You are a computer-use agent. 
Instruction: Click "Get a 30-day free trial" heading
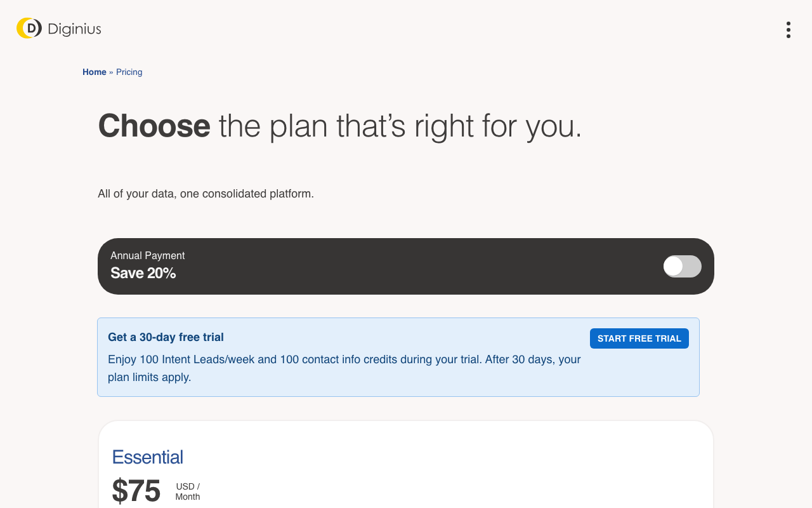click(x=166, y=337)
